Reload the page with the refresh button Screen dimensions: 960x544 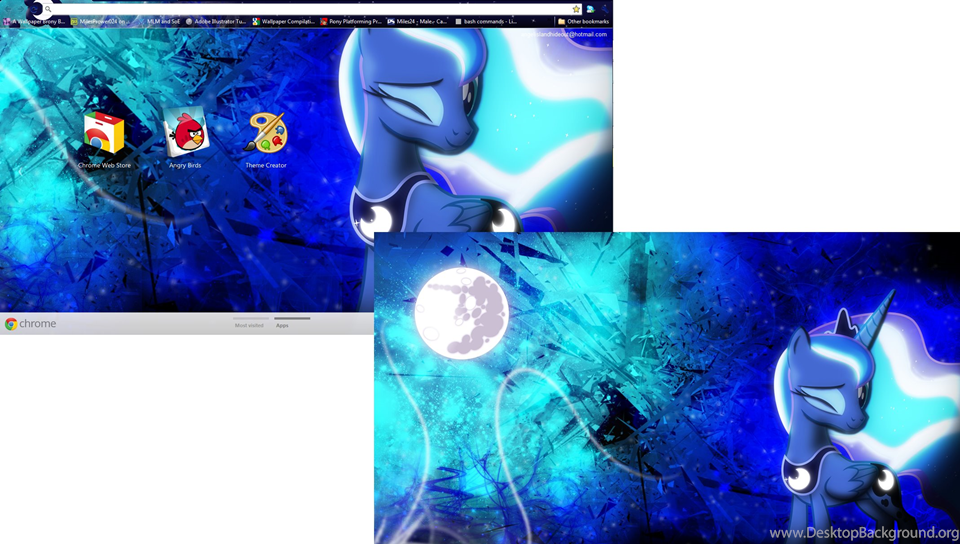(36, 9)
